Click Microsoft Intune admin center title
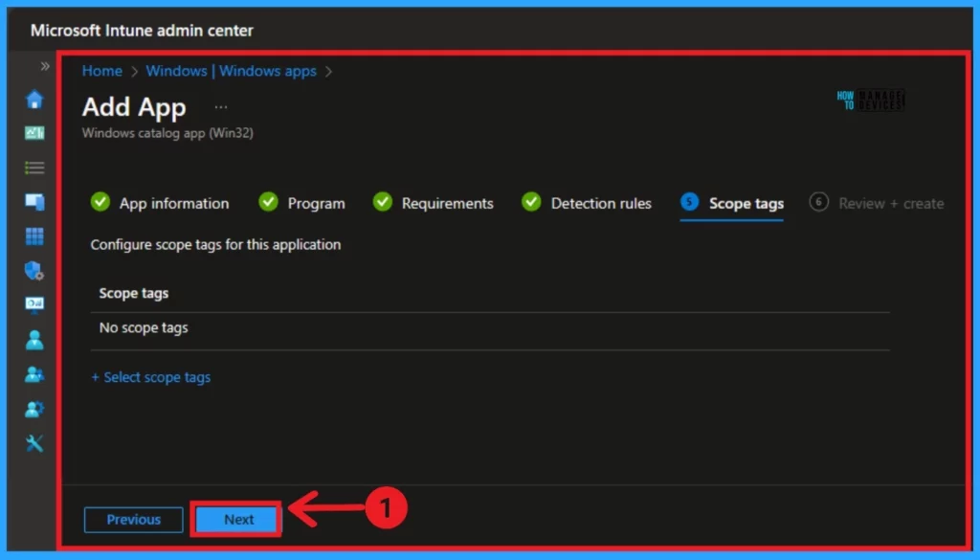 [142, 30]
